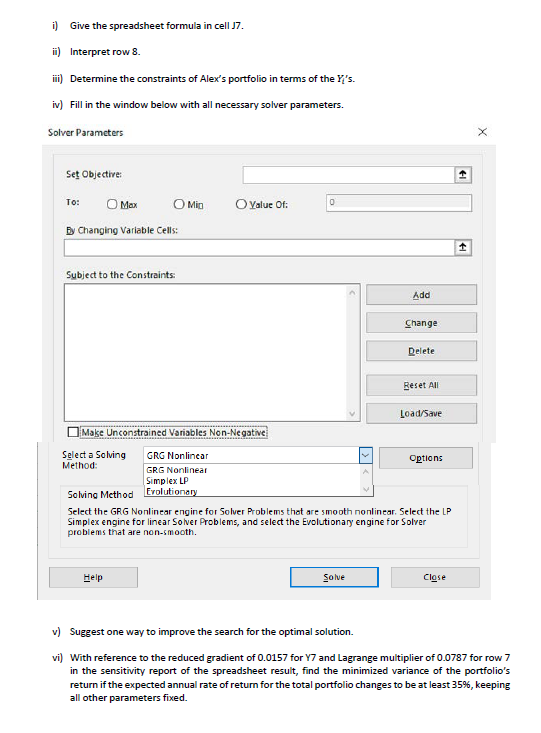Click the question text starting 'Determine the constraints'

tap(212, 79)
